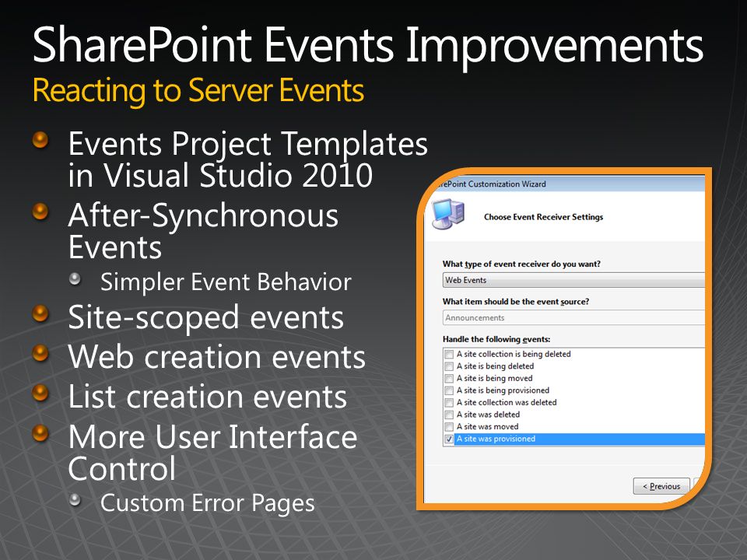Image resolution: width=747 pixels, height=560 pixels.
Task: Click 'What type of event receiver' label
Action: (x=521, y=264)
